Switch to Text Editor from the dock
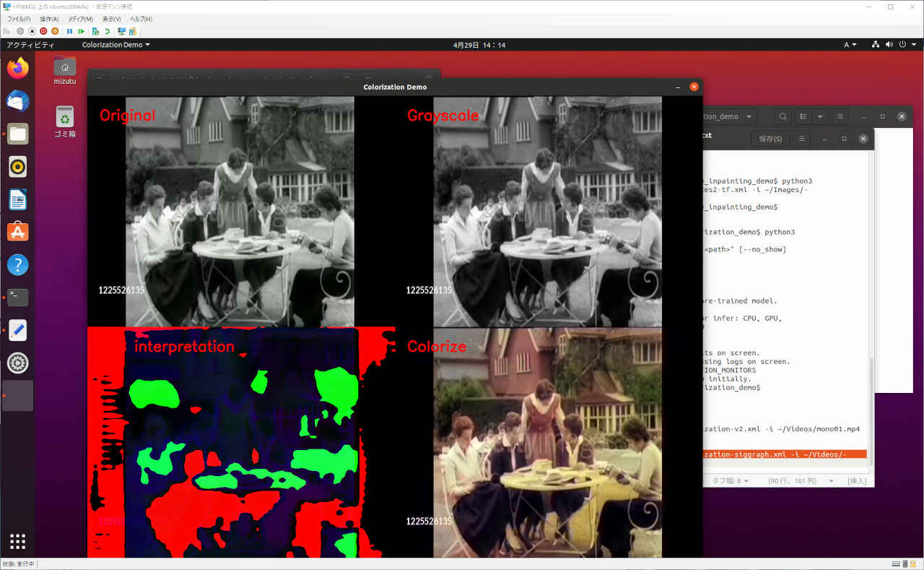Viewport: 924px width, 570px height. coord(18,330)
